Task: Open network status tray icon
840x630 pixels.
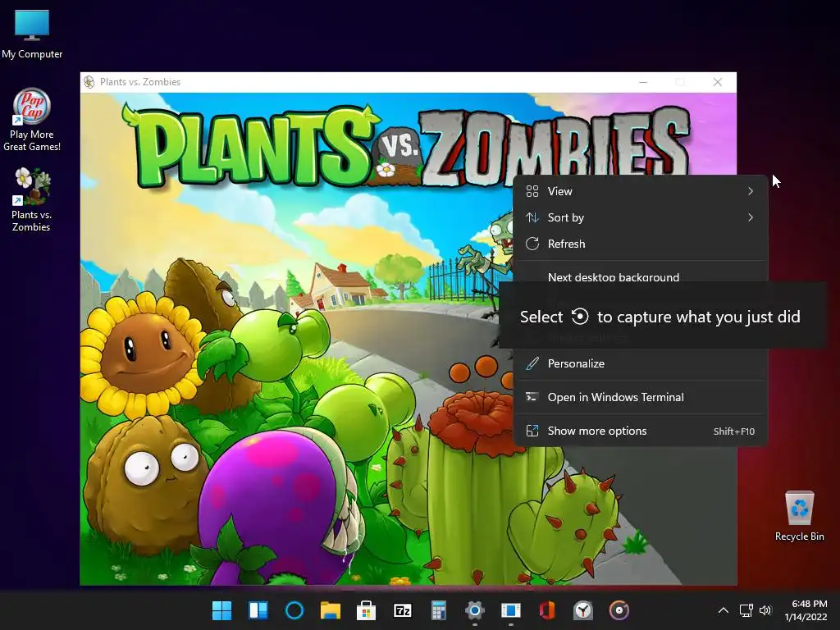Action: click(746, 610)
